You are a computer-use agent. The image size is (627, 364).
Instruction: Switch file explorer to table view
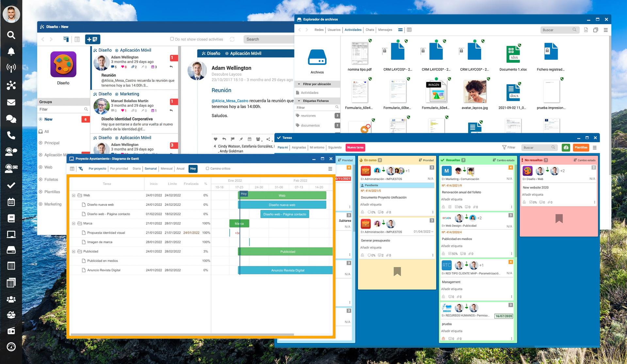[409, 30]
